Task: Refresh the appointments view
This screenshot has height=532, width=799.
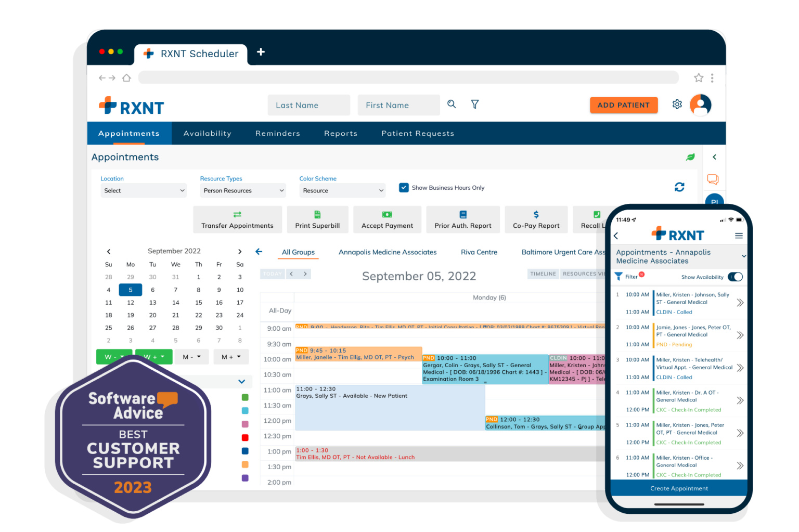Action: click(x=679, y=187)
